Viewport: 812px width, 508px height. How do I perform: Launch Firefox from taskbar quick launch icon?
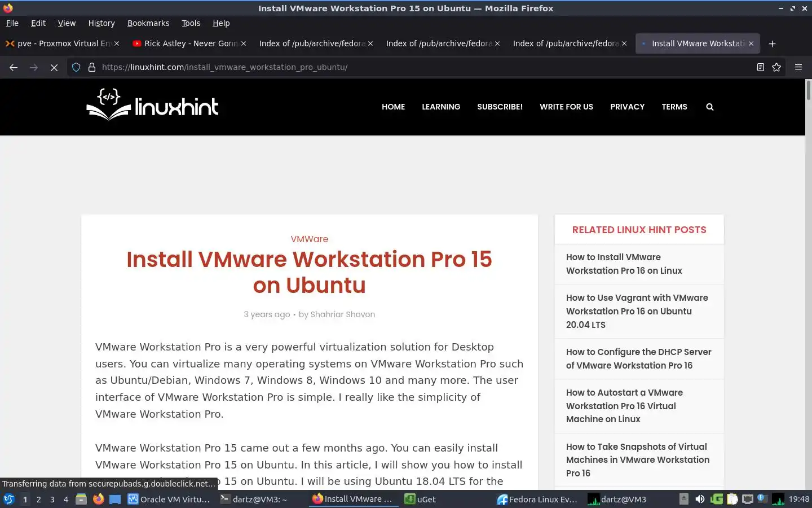tap(98, 499)
